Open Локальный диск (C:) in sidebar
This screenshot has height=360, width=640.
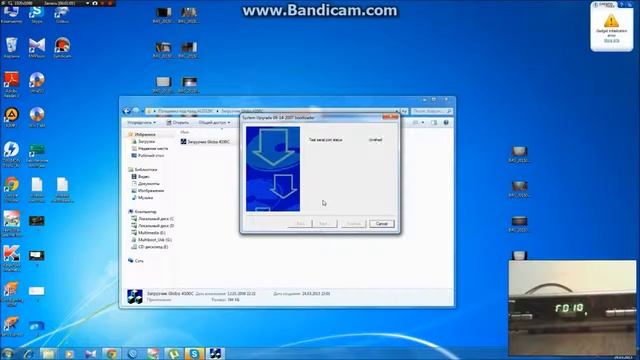pyautogui.click(x=153, y=219)
